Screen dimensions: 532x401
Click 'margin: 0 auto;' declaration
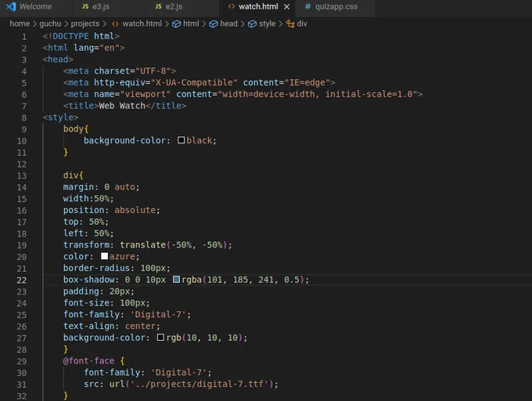coord(101,187)
